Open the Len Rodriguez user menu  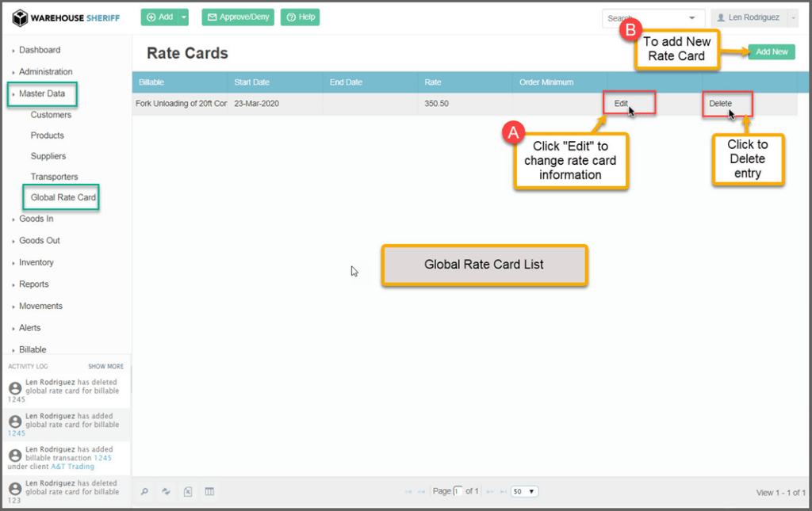click(x=753, y=17)
